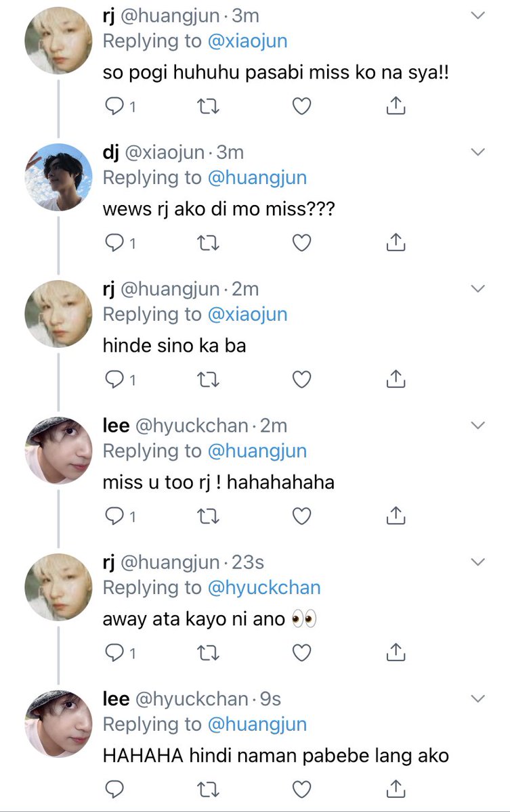The image size is (510, 812).
Task: Expand menu chevron on dj's tweet
Action: point(478,152)
